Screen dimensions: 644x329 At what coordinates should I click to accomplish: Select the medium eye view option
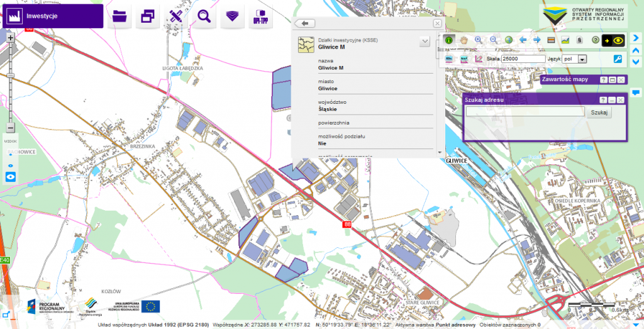coord(11,165)
